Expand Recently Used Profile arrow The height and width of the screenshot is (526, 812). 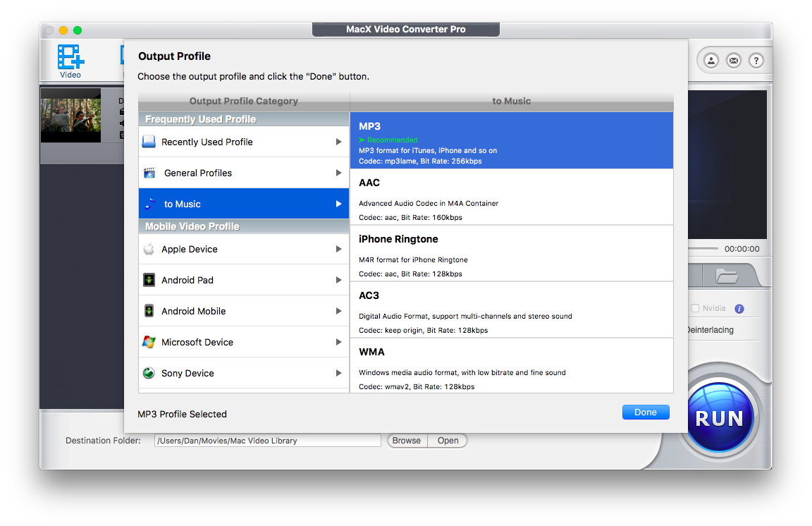(338, 142)
